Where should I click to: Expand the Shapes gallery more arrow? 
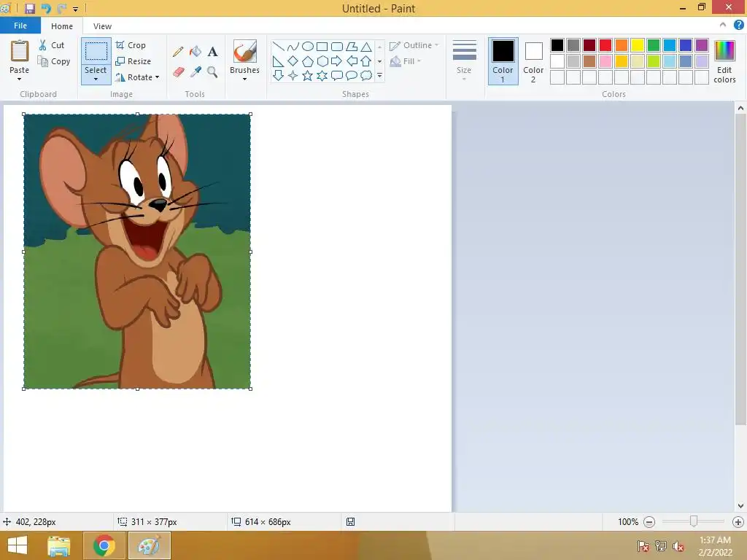pos(379,75)
